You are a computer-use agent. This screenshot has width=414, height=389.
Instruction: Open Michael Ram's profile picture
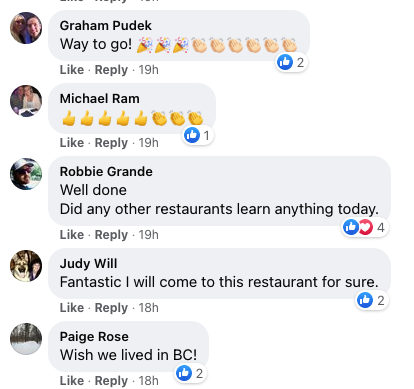pyautogui.click(x=26, y=101)
